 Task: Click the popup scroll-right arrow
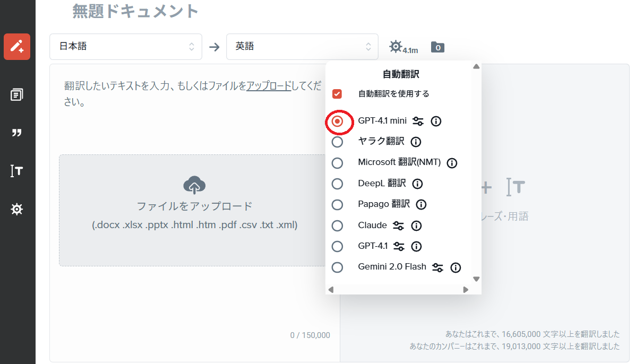(x=466, y=290)
